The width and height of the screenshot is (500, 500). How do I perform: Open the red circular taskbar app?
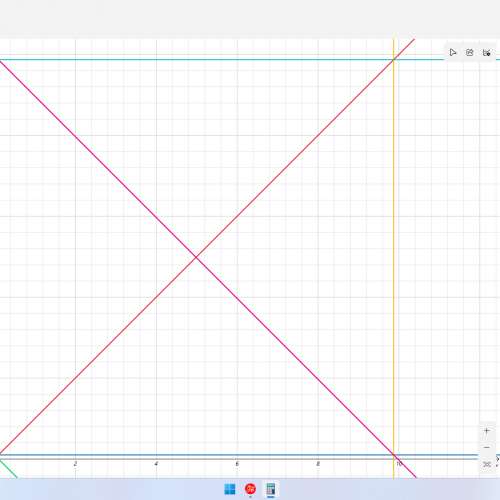click(x=250, y=489)
